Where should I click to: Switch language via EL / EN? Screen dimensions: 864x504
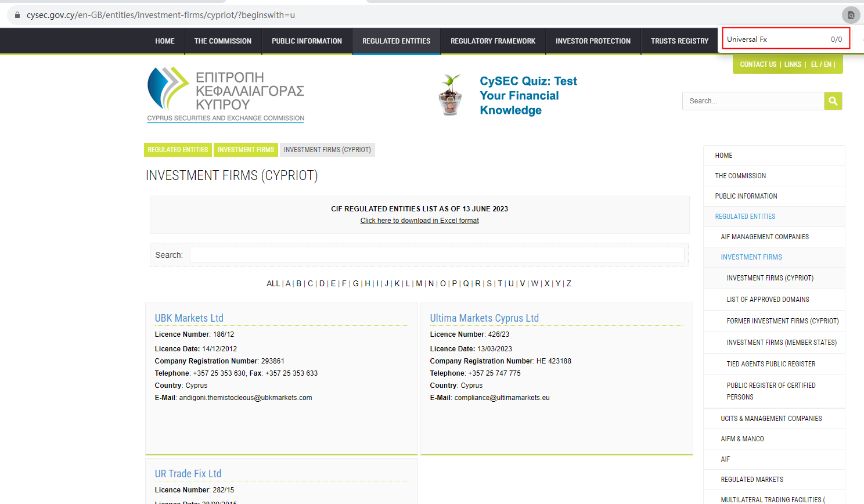[x=821, y=64]
